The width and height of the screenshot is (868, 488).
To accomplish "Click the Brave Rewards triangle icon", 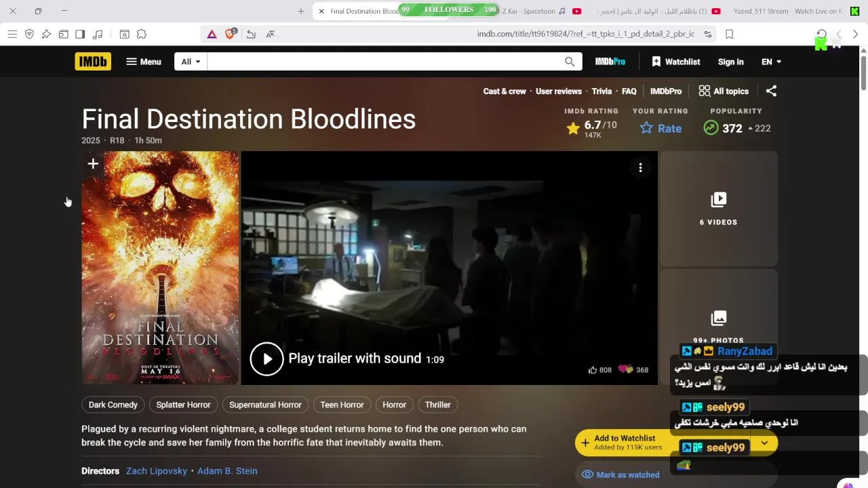I will (212, 34).
